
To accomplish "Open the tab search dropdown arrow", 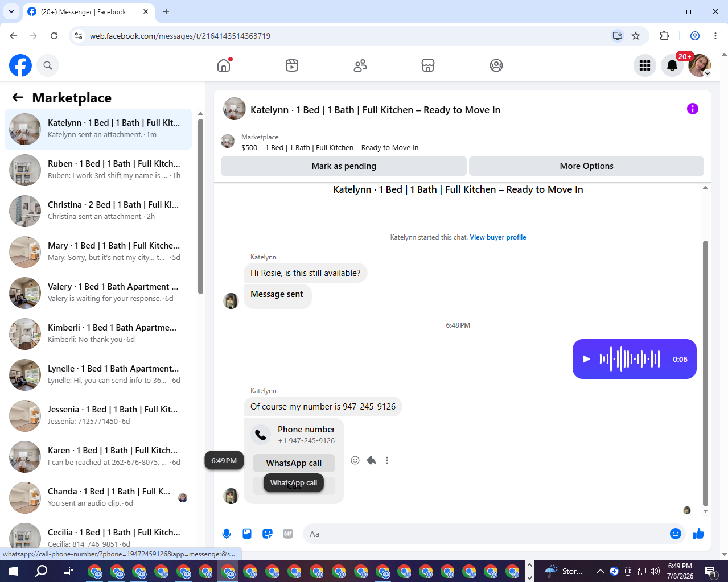I will coord(11,11).
